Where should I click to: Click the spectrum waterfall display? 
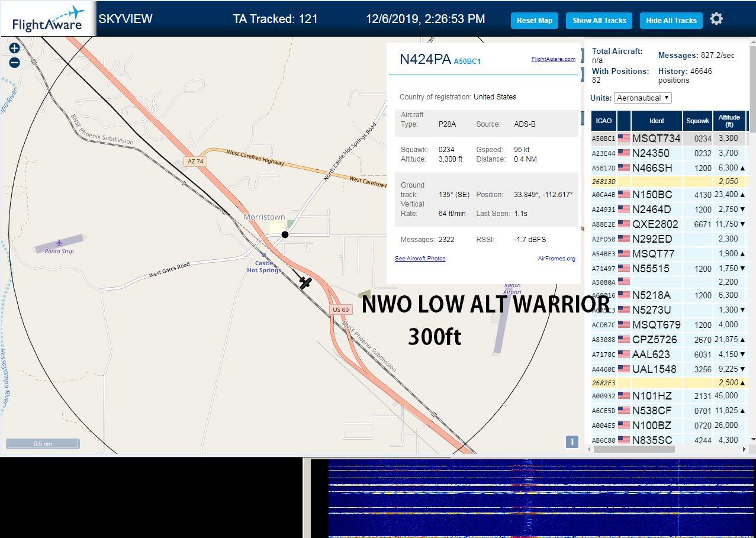[542, 498]
